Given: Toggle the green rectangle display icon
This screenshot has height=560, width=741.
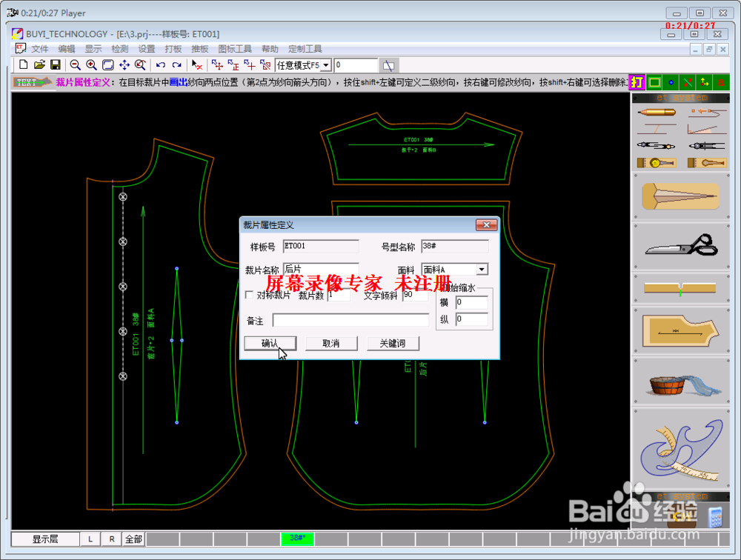Looking at the screenshot, I should (x=654, y=82).
